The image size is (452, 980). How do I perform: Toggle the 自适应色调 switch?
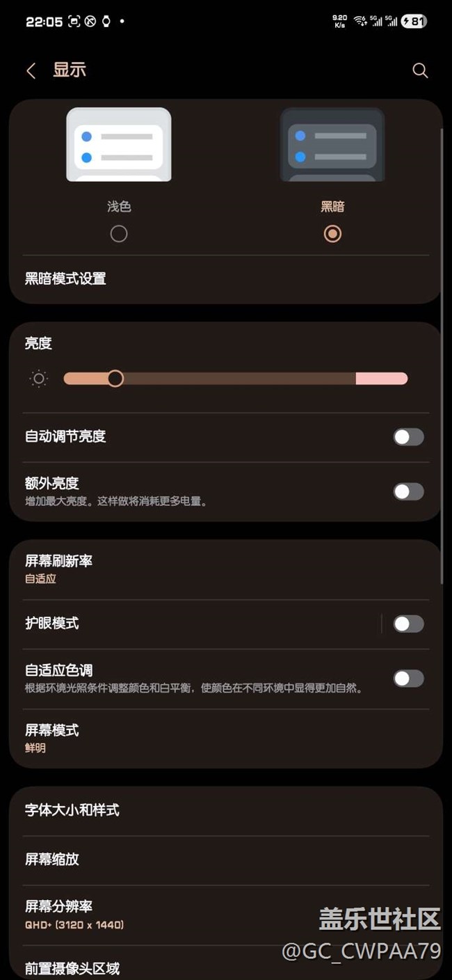coord(408,679)
